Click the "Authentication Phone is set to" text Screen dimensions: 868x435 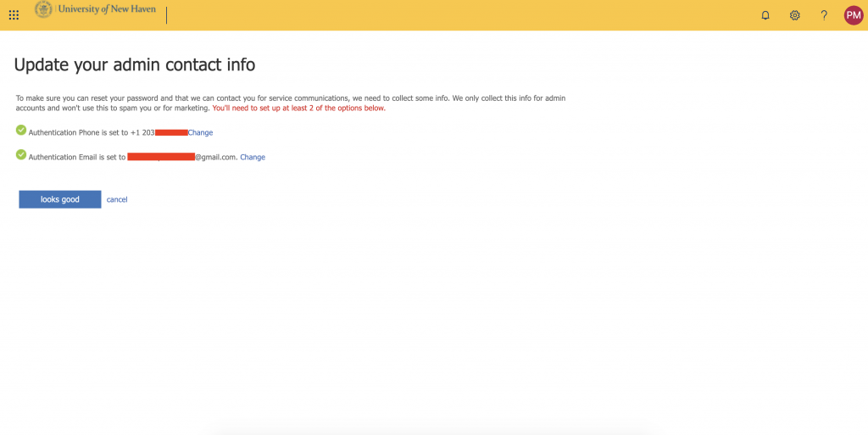pos(78,133)
